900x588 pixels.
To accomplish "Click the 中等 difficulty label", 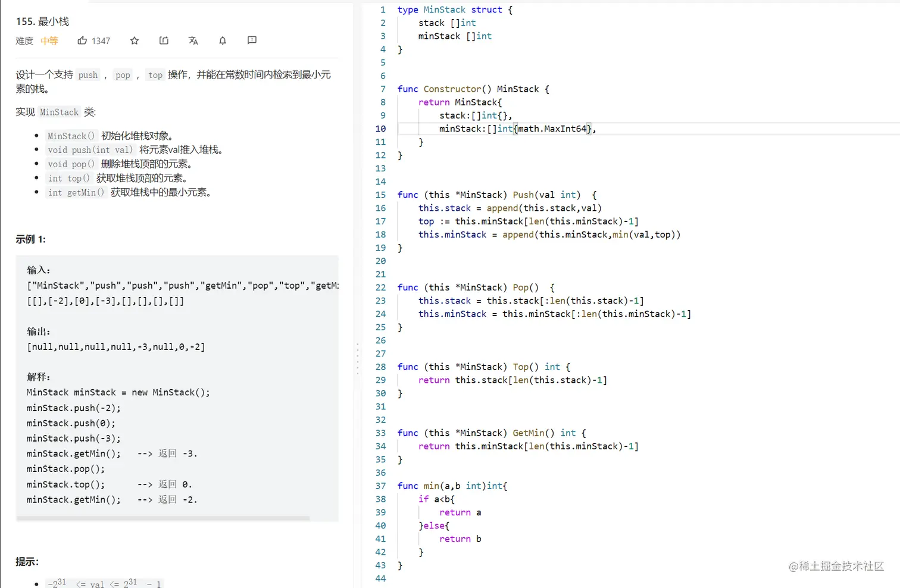I will [x=49, y=41].
